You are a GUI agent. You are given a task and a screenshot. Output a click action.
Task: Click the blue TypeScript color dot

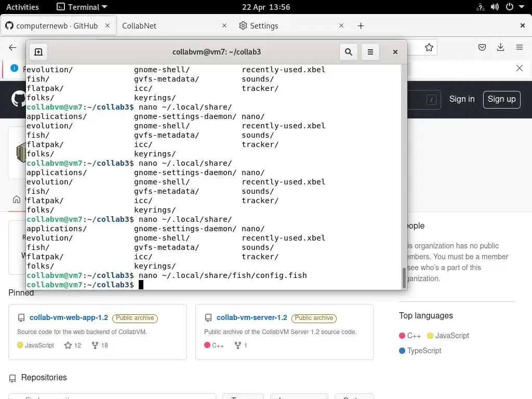[x=402, y=351]
